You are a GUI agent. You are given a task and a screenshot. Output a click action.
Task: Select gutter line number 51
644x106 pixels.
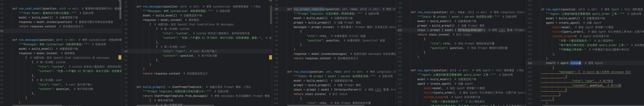[x=2, y=31]
